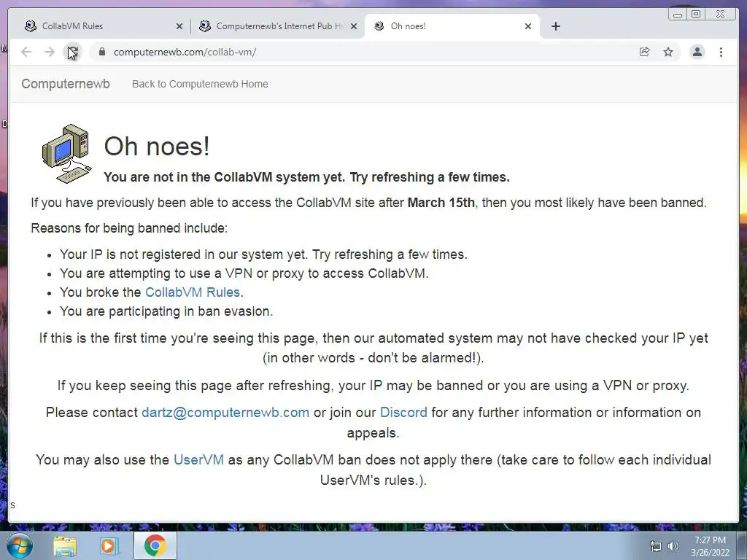
Task: Click the 'VPN or proxy to access CollabVM' bullet
Action: click(x=244, y=273)
